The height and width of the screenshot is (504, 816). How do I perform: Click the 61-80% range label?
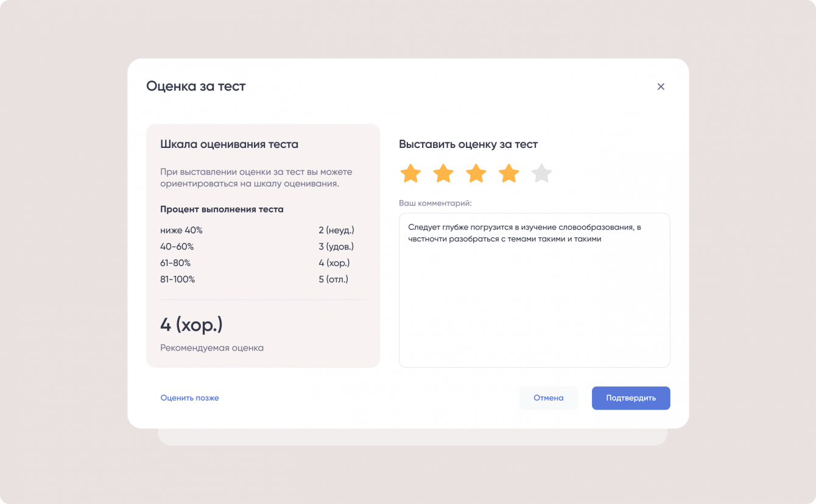point(175,264)
